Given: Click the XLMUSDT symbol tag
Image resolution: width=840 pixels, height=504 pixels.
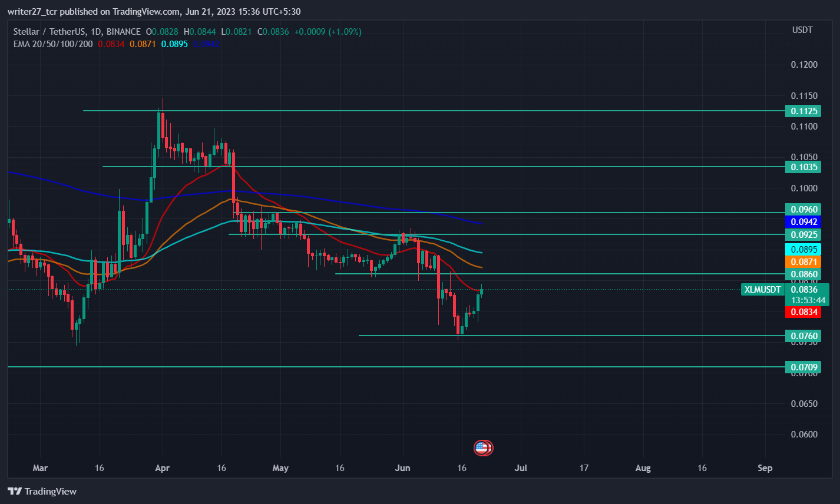Looking at the screenshot, I should point(763,289).
